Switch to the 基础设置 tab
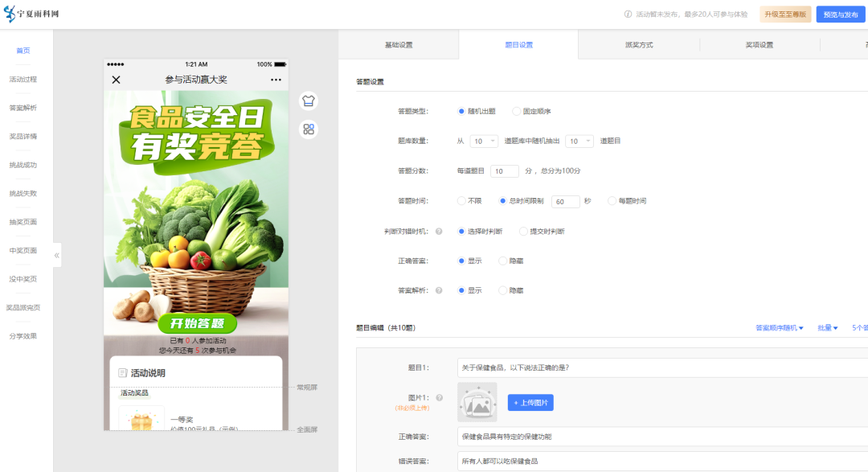The height and width of the screenshot is (472, 868). (399, 45)
